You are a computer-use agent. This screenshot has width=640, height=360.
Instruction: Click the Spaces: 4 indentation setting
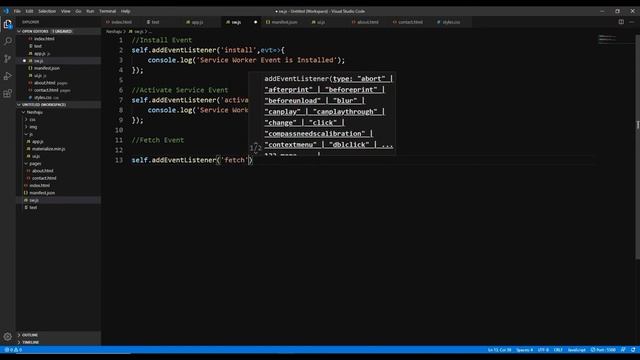pyautogui.click(x=524, y=350)
